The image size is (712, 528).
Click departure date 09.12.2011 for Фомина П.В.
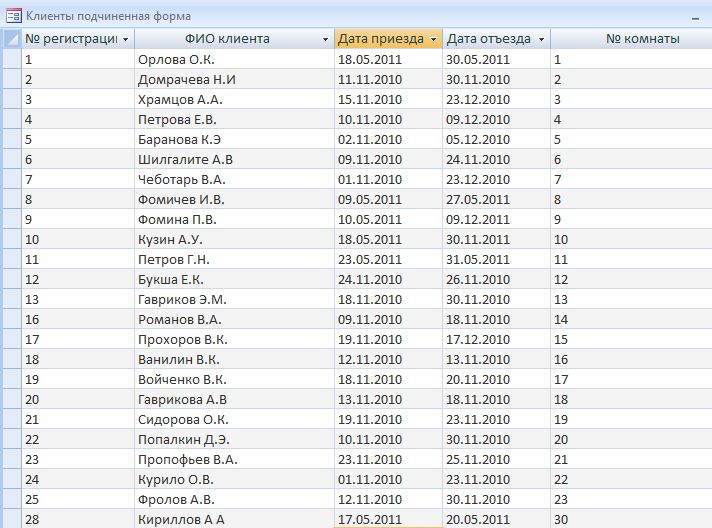coord(496,219)
